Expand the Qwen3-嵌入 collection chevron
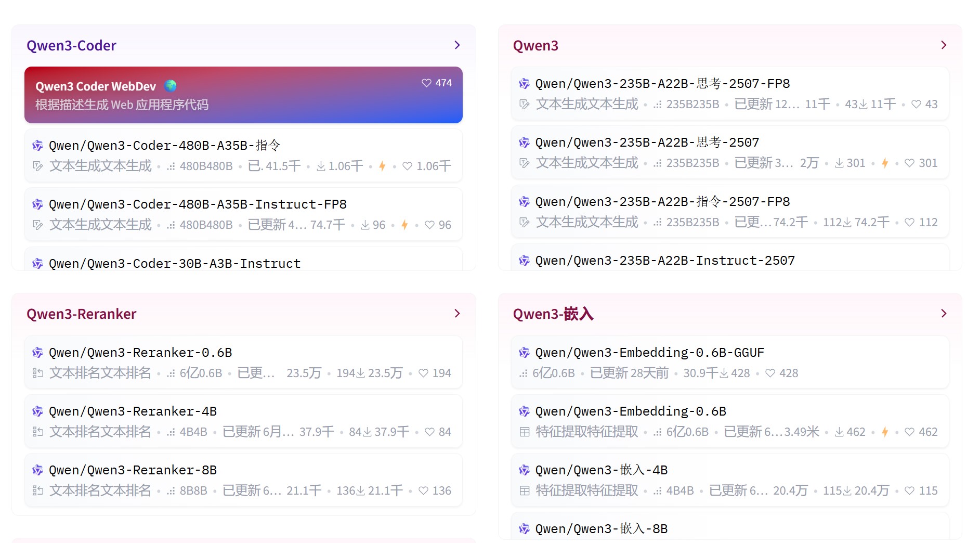The height and width of the screenshot is (543, 980). pos(944,314)
